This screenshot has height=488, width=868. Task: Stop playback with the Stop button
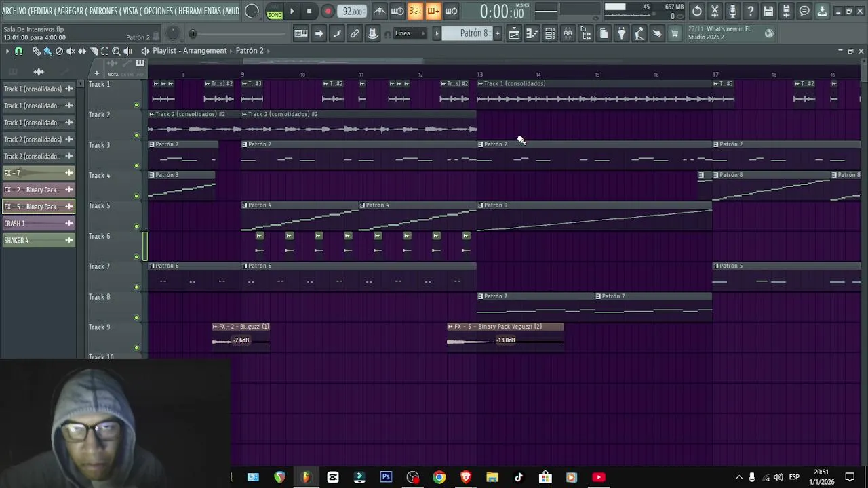coord(309,12)
